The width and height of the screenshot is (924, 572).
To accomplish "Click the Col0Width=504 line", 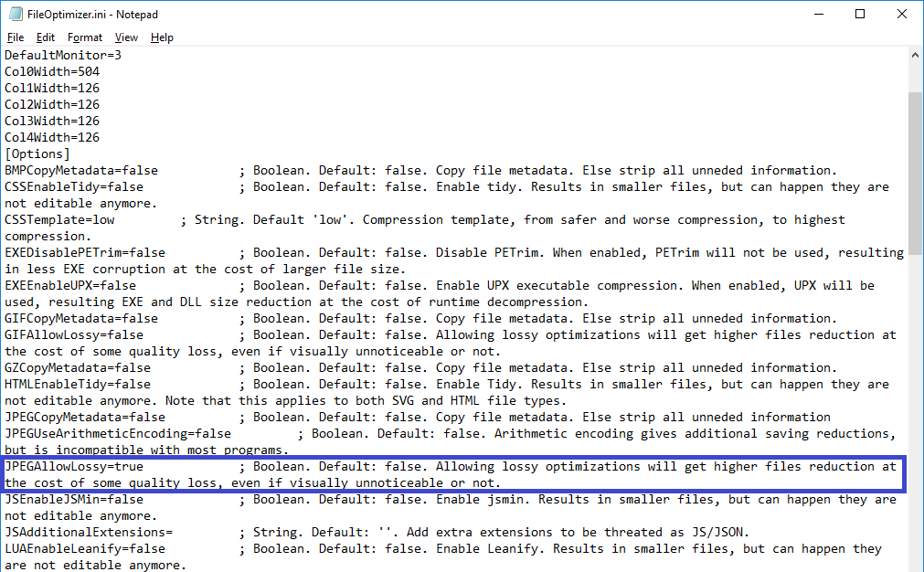I will pyautogui.click(x=52, y=72).
